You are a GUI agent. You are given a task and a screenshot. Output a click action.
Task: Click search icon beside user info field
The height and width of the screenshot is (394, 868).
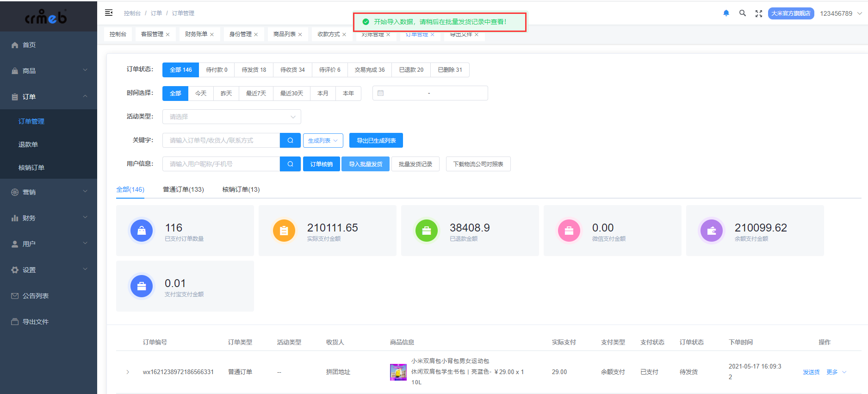[290, 164]
